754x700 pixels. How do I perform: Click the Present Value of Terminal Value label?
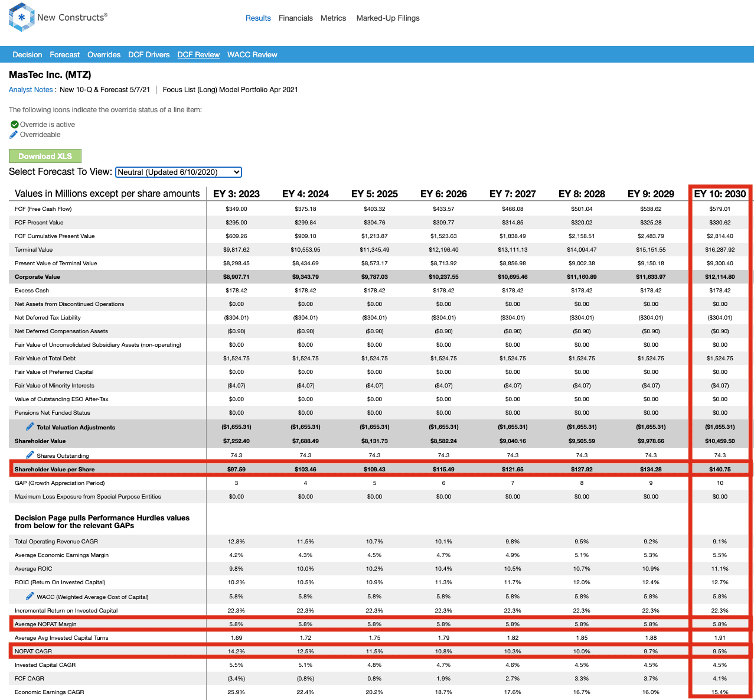56,263
